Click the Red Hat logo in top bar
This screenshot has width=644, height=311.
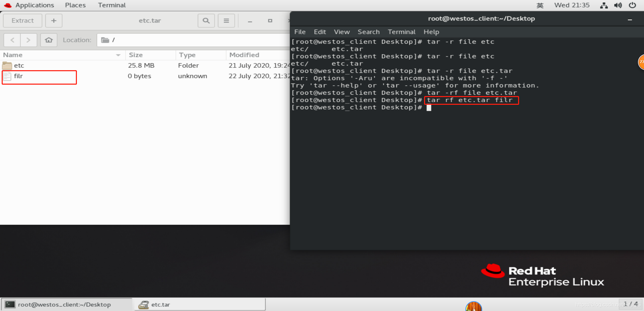point(8,5)
